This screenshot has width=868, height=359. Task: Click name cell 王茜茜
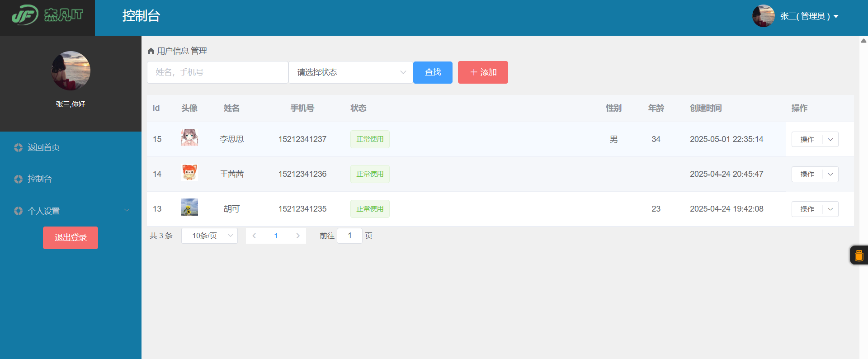click(232, 174)
